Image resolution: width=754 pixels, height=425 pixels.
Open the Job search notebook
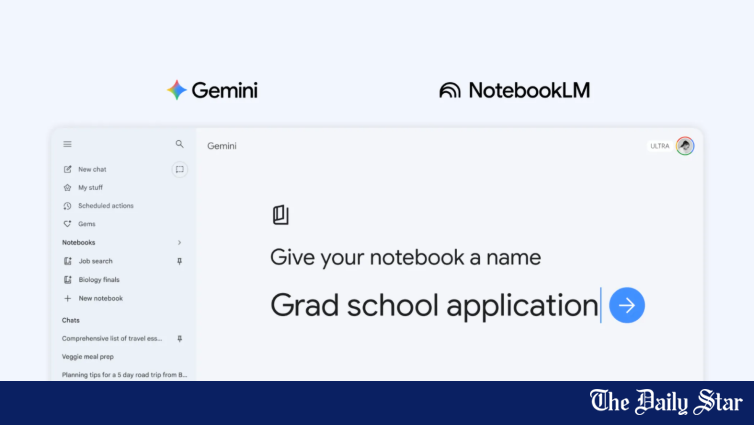pyautogui.click(x=96, y=261)
